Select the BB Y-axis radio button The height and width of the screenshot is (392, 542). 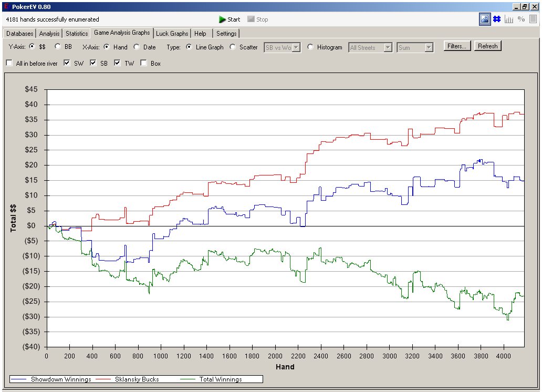coord(58,47)
